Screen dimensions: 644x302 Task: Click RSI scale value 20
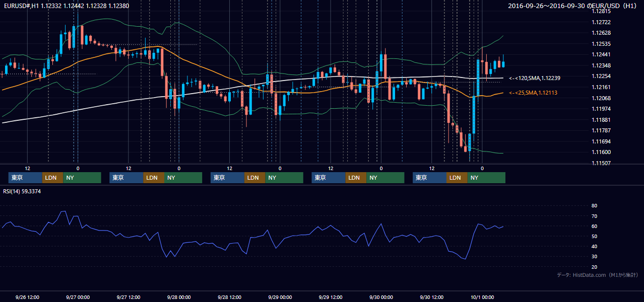click(594, 267)
